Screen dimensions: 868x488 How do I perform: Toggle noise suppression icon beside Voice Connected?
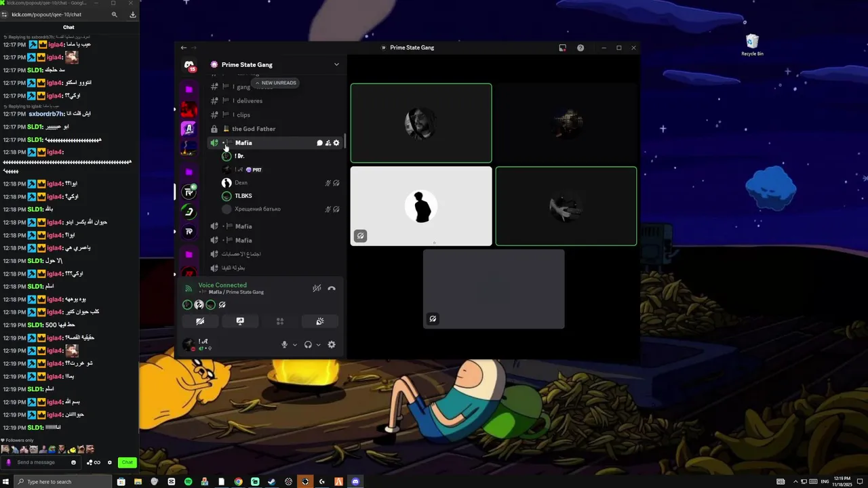pyautogui.click(x=317, y=289)
